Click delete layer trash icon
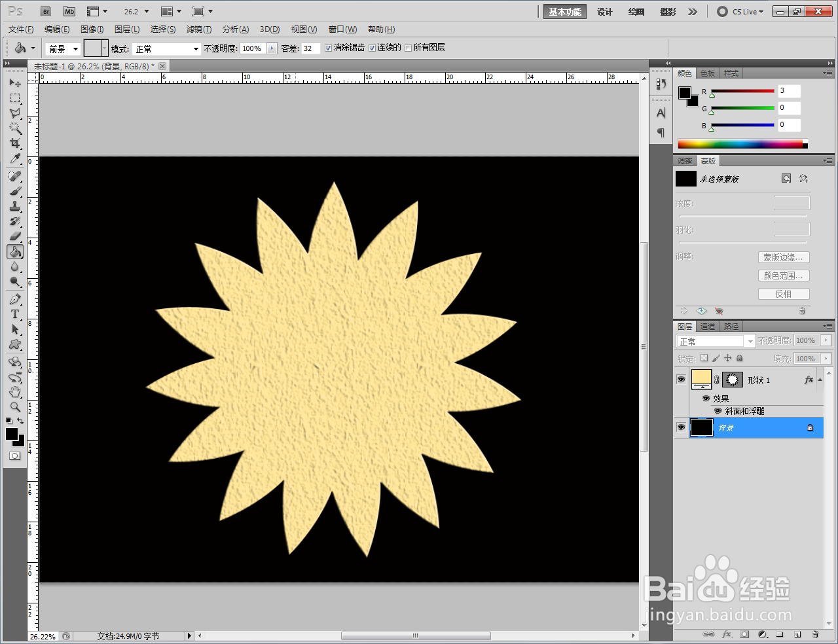 (815, 634)
